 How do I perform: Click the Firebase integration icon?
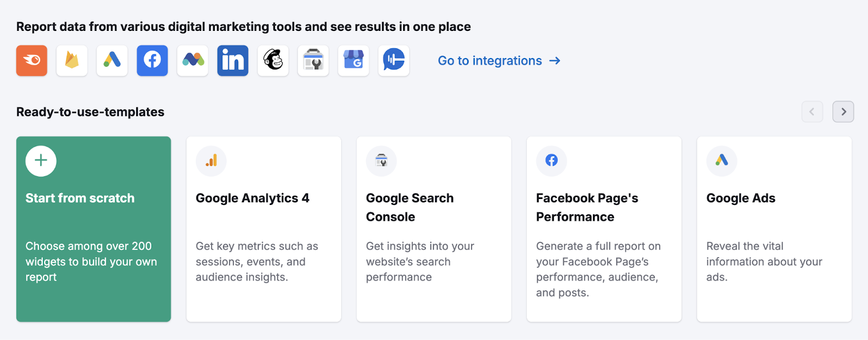click(x=71, y=60)
